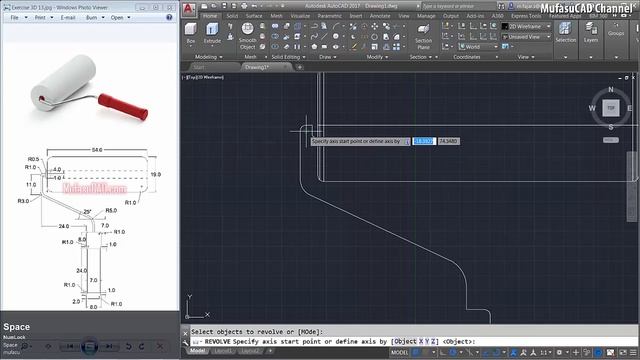Click the paint roller image in Photo Viewer
640x360 pixels.
90,89
